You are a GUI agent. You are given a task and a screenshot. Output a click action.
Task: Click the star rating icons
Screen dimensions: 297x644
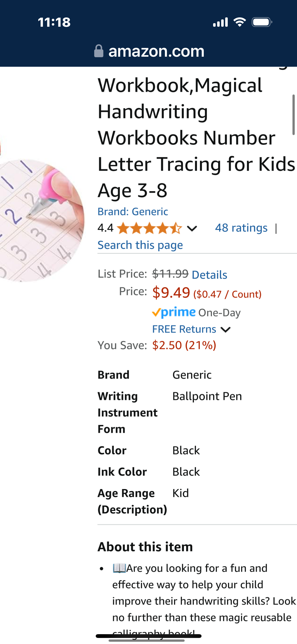click(149, 228)
